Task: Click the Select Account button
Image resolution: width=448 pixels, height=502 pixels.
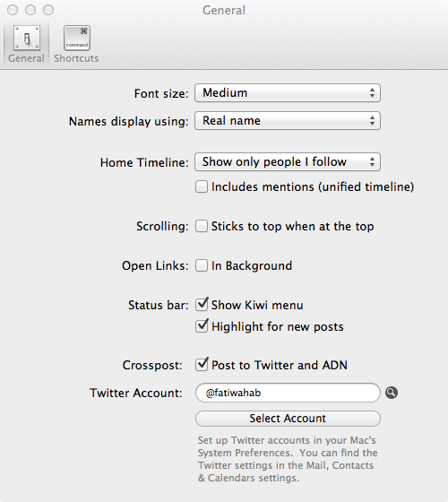Action: click(x=288, y=419)
